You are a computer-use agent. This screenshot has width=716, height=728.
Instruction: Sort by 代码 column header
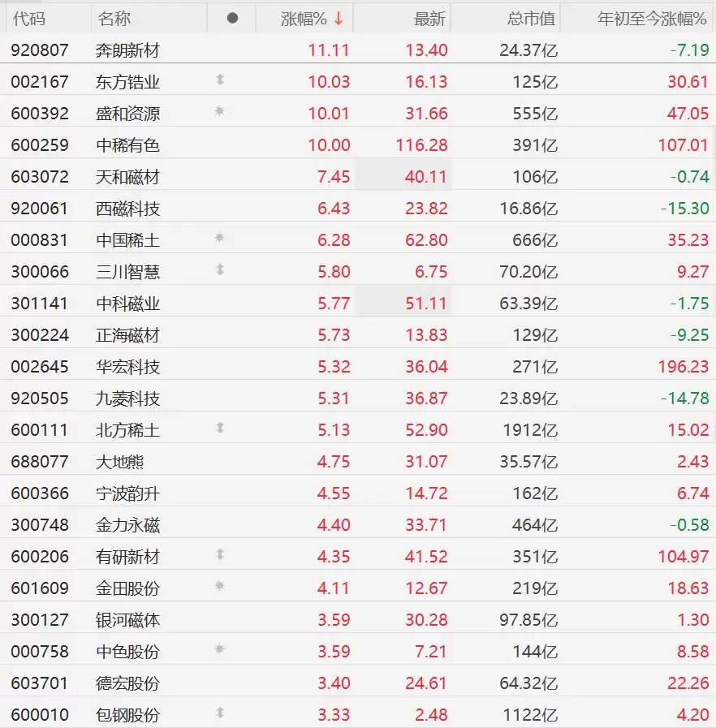coord(28,19)
